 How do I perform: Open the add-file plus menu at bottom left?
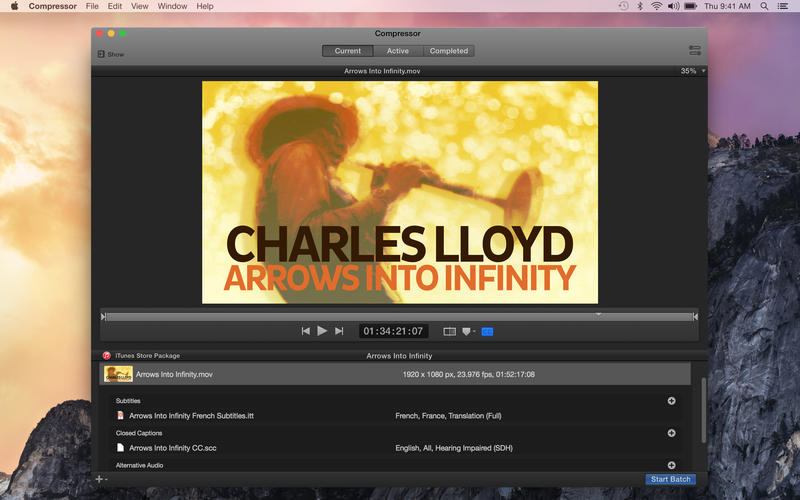click(100, 479)
